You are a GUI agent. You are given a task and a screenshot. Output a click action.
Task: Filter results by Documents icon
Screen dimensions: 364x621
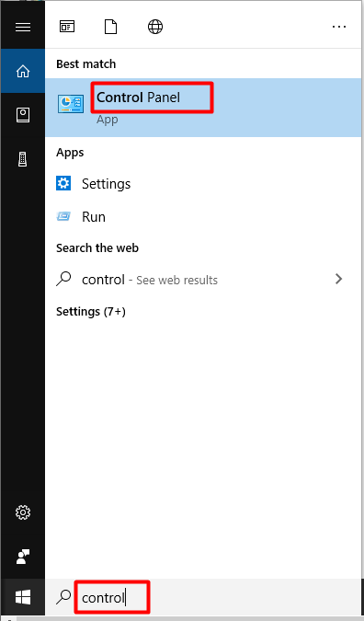[x=110, y=27]
